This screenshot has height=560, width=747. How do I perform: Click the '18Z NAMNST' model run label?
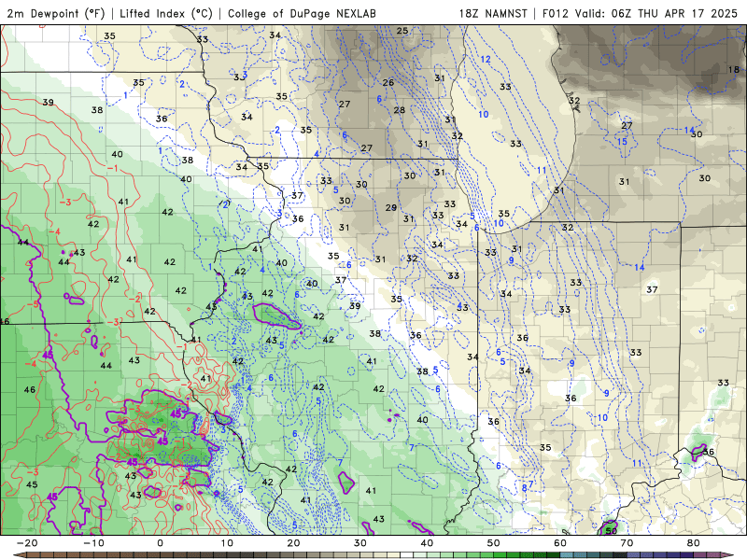tap(493, 13)
